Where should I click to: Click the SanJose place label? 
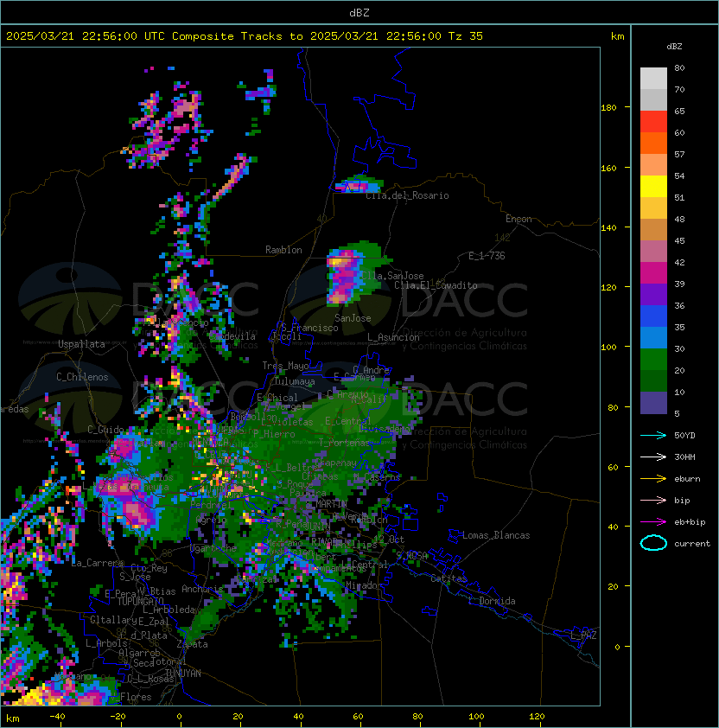tap(353, 318)
